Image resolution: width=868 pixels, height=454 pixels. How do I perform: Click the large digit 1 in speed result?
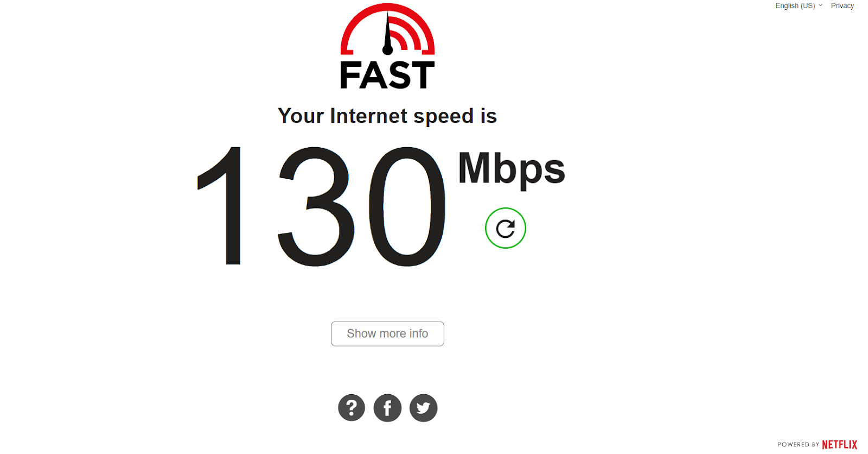point(221,205)
